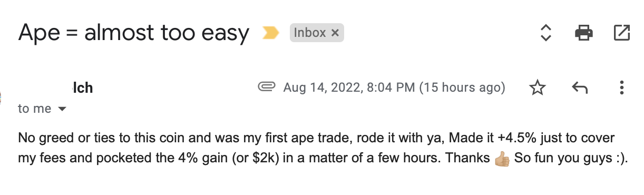The height and width of the screenshot is (195, 644).
Task: Toggle the yellow importance marker
Action: 270,34
